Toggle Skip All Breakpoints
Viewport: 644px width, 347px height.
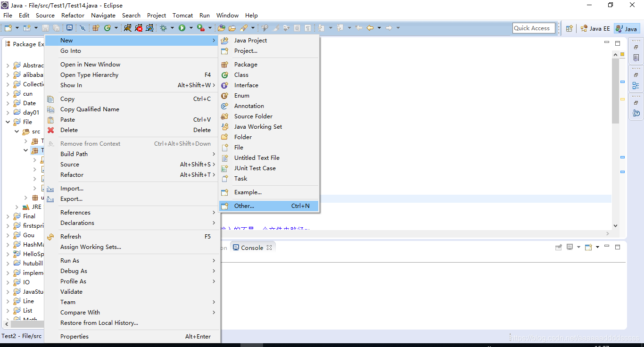point(83,28)
